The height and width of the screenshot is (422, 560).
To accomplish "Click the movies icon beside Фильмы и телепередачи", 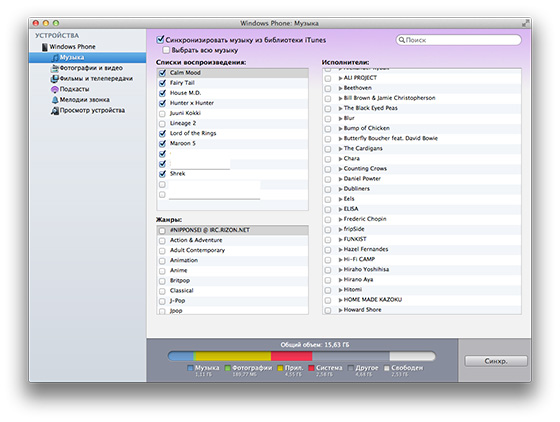I will pos(55,79).
